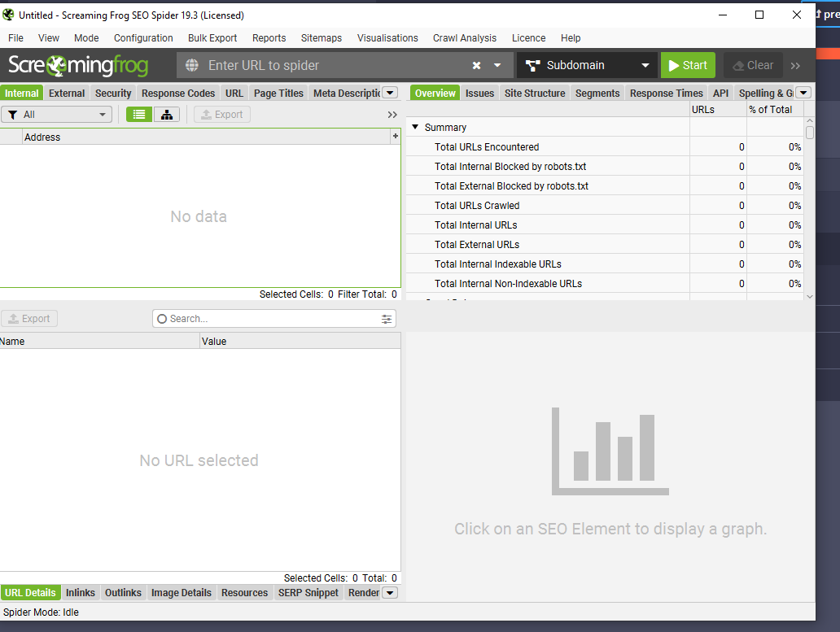This screenshot has width=840, height=632.
Task: Click the Value column header
Action: point(300,341)
